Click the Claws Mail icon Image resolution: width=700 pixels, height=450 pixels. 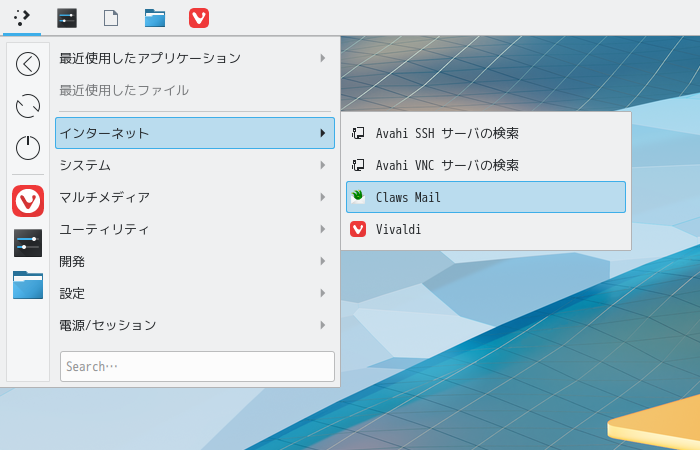[x=358, y=197]
